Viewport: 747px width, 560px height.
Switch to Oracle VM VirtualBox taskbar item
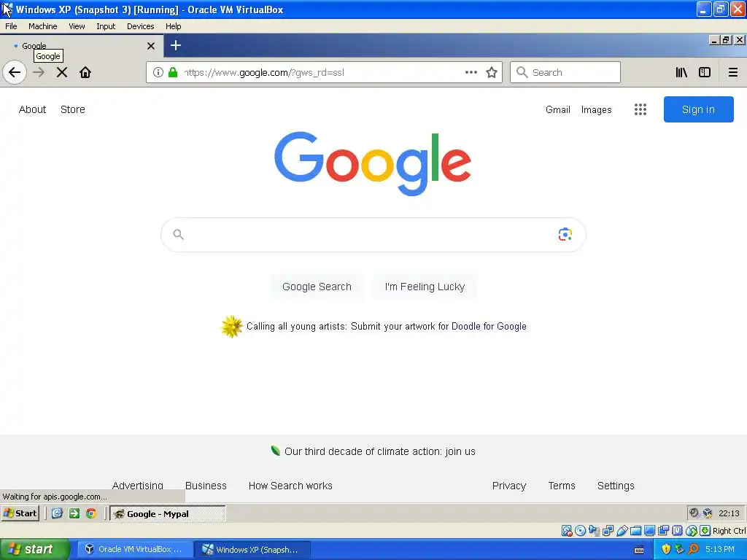tap(135, 549)
